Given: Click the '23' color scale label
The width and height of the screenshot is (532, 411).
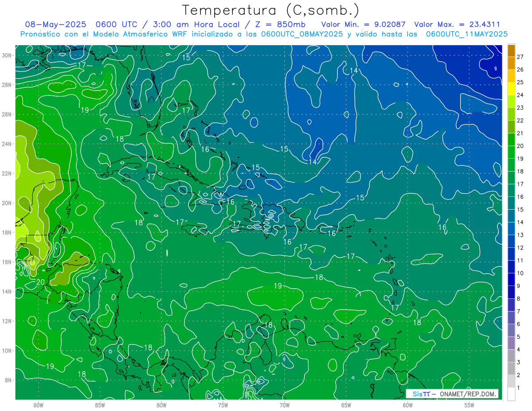Looking at the screenshot, I should pyautogui.click(x=520, y=107).
